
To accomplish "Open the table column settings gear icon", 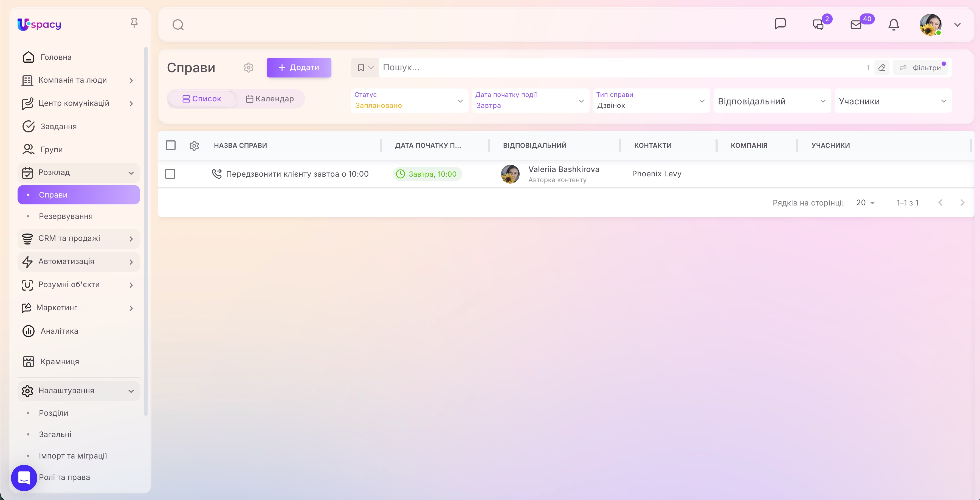I will pos(194,146).
